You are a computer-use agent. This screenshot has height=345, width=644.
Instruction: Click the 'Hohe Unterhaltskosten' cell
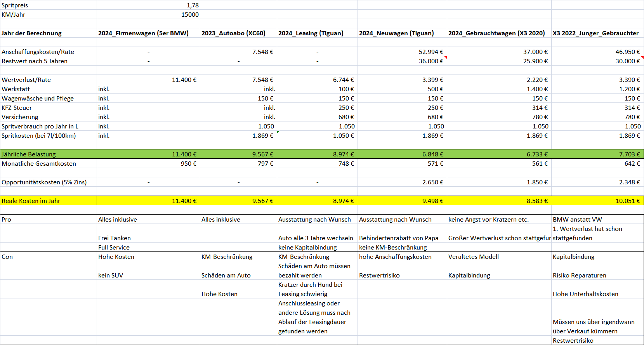click(x=585, y=294)
